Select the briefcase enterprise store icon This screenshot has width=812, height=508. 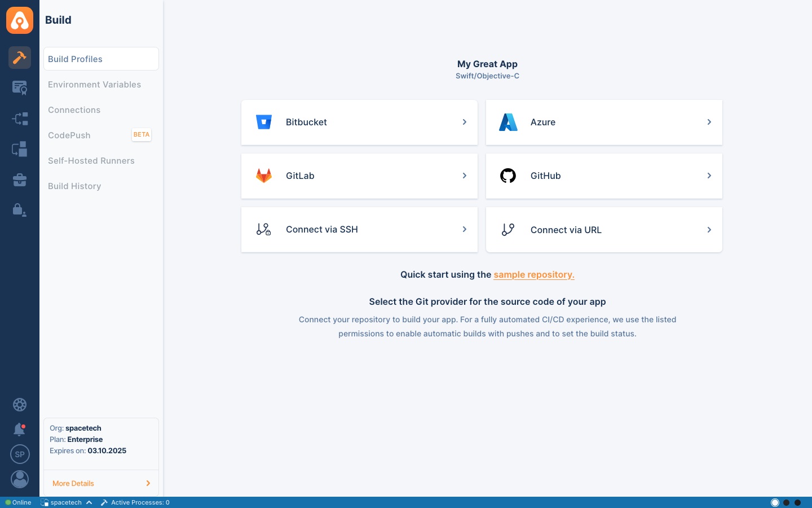pyautogui.click(x=20, y=180)
